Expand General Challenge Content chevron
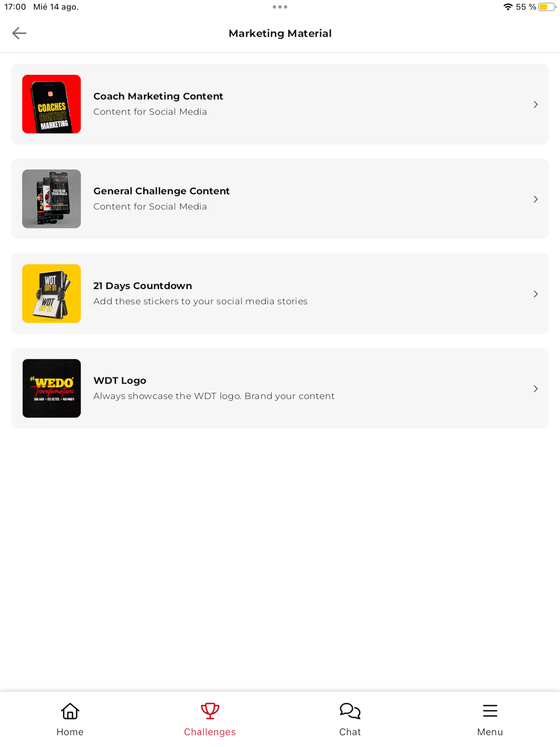The image size is (560, 747). click(536, 199)
